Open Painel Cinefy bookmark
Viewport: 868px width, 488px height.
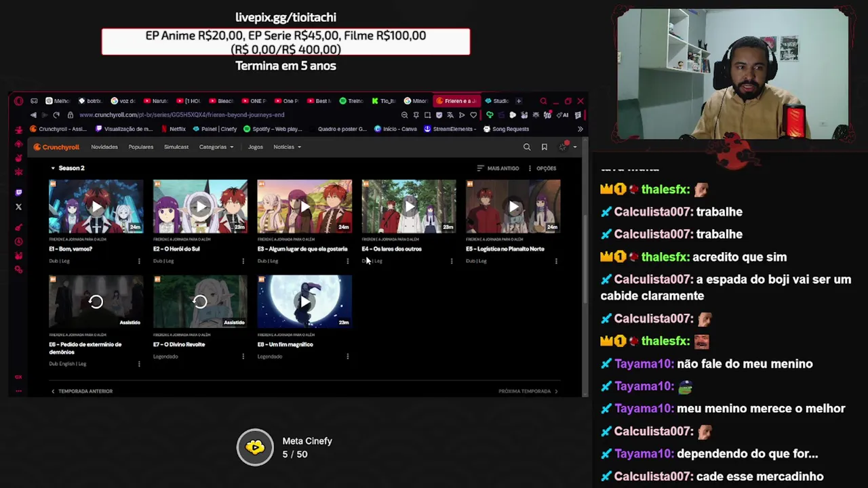(x=215, y=129)
